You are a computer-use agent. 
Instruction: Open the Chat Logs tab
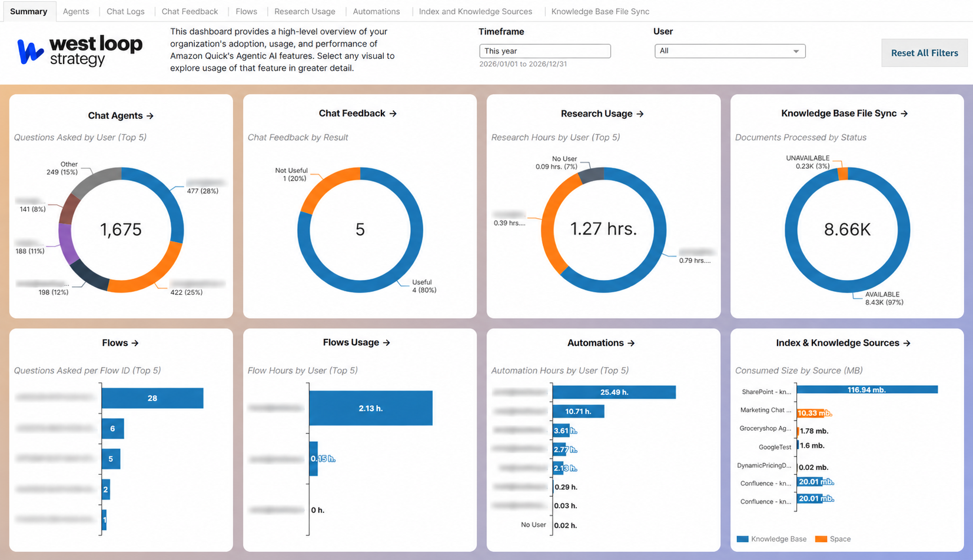[x=125, y=11]
